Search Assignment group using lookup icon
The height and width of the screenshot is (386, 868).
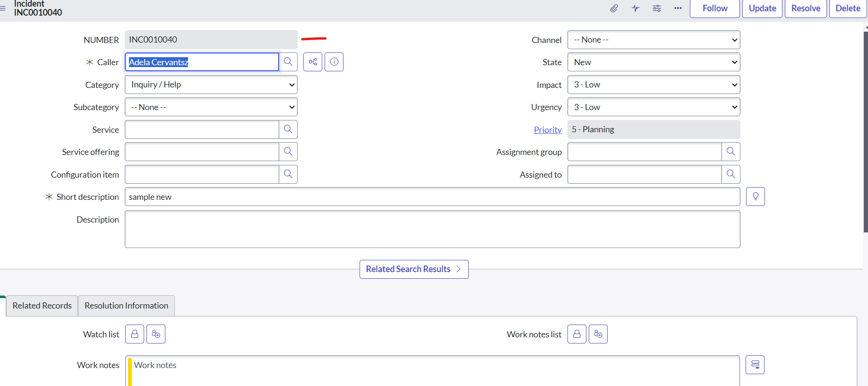coord(730,152)
